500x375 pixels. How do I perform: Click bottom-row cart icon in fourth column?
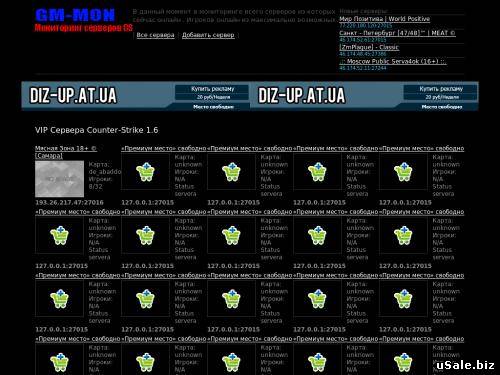[x=318, y=362]
